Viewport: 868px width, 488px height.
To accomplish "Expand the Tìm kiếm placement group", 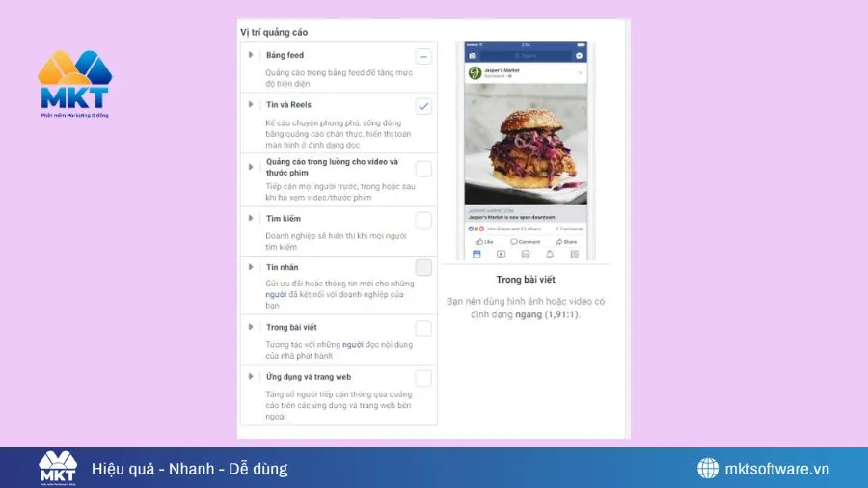I will [251, 219].
